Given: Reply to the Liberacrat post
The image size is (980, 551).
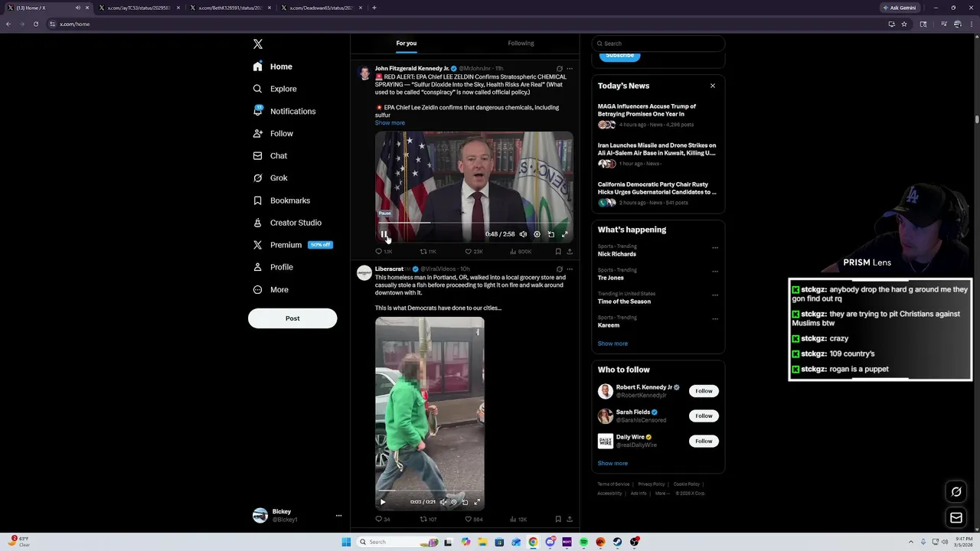Looking at the screenshot, I should pos(382,519).
